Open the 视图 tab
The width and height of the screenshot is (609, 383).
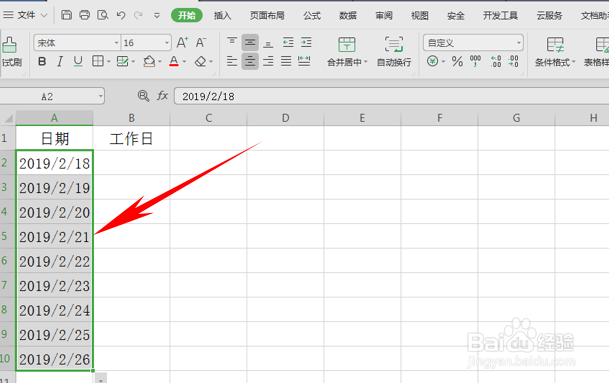click(x=419, y=16)
